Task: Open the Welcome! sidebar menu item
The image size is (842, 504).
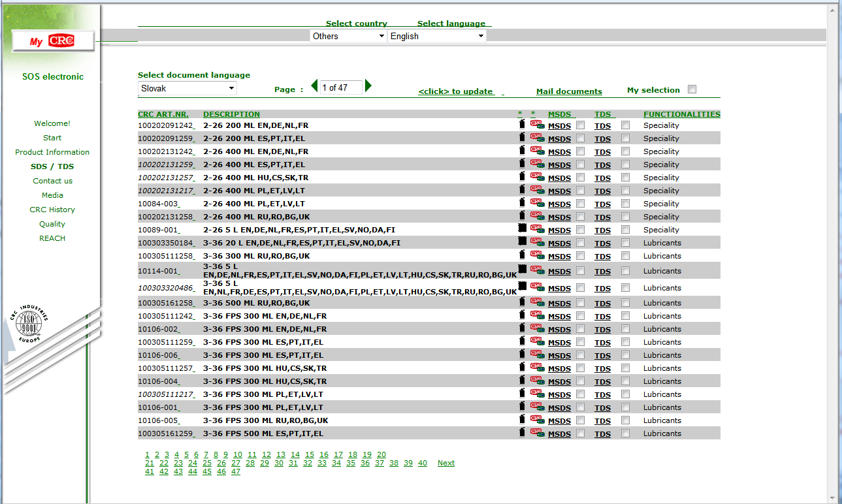Action: pos(52,123)
